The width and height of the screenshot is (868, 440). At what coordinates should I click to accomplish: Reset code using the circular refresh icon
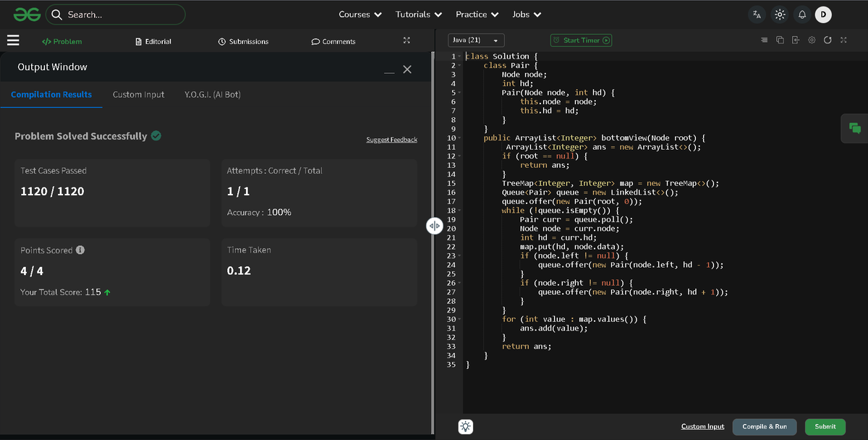(827, 41)
